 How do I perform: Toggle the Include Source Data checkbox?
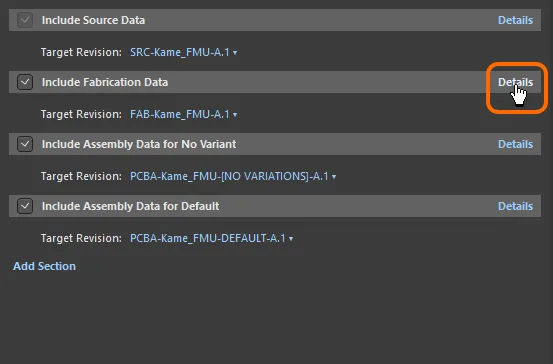click(x=25, y=20)
